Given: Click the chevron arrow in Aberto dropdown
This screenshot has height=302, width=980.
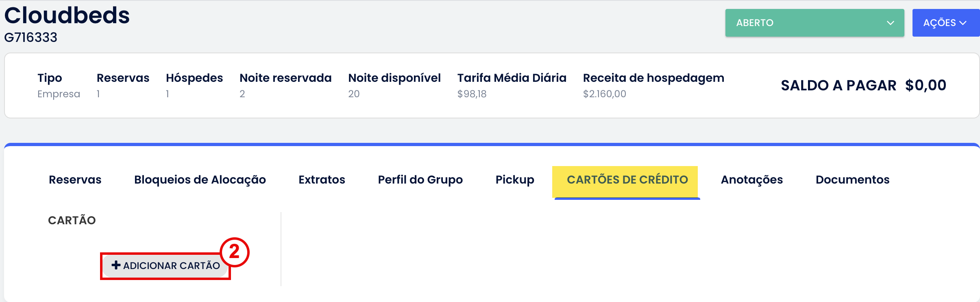Looking at the screenshot, I should coord(890,23).
